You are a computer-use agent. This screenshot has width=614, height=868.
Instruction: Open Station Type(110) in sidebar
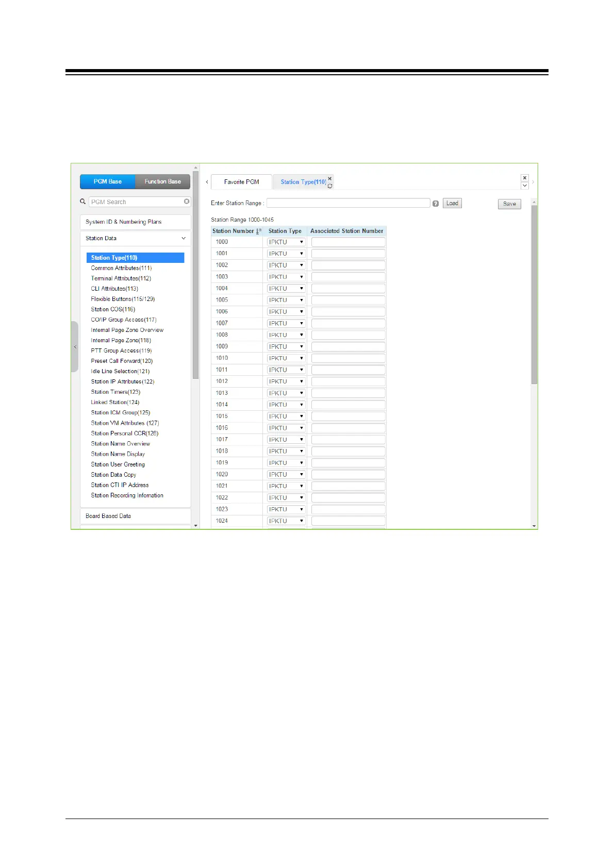(135, 258)
